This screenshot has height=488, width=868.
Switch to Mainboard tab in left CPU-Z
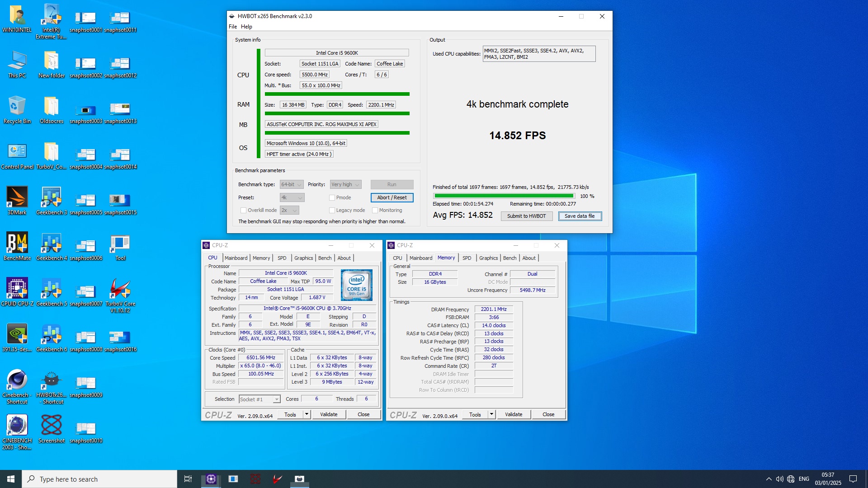tap(236, 258)
